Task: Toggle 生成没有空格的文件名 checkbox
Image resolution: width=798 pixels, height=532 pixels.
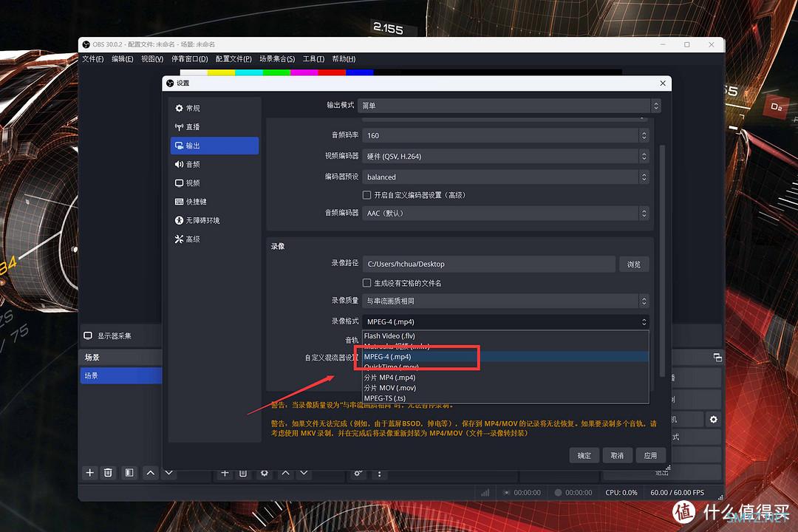Action: [366, 282]
